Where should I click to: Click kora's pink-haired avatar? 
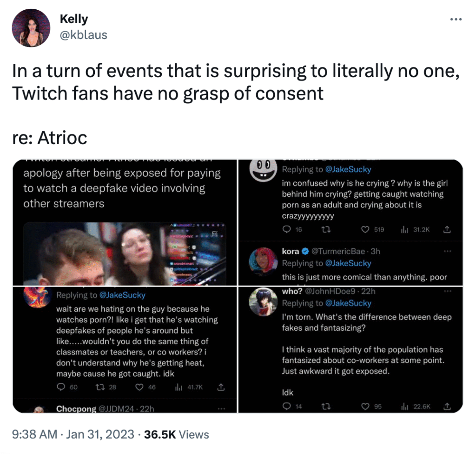coord(263,260)
